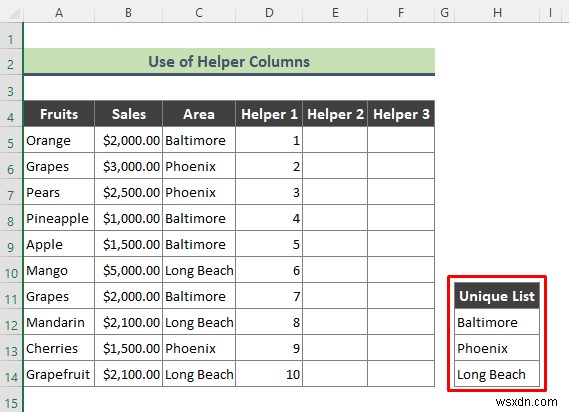Click the 'Area' header cell
569x412 pixels.
coord(199,114)
